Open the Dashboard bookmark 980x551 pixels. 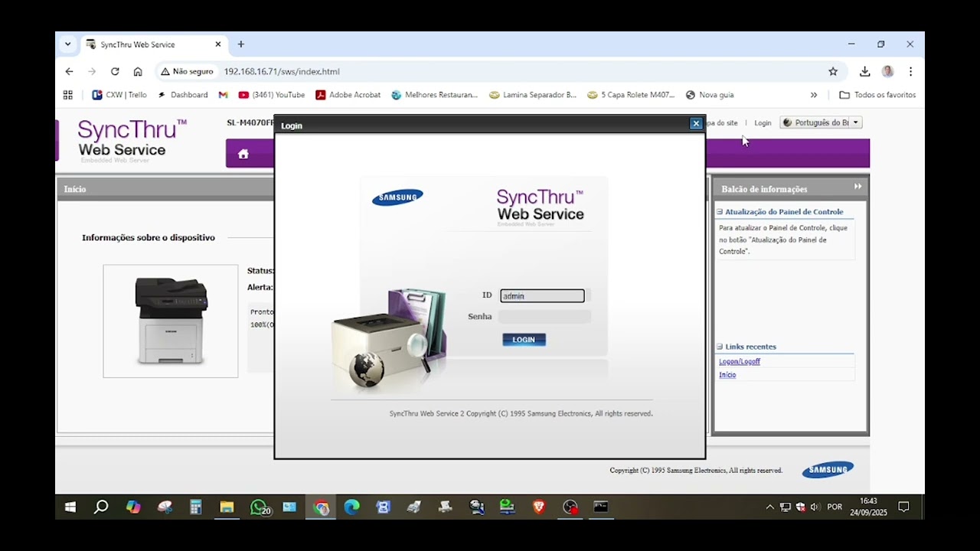coord(182,95)
